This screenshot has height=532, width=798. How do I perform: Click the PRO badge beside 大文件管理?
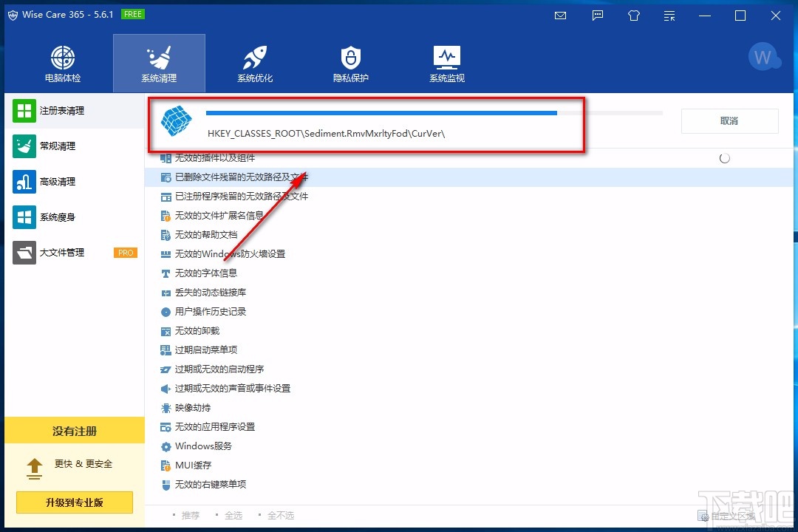pos(125,253)
